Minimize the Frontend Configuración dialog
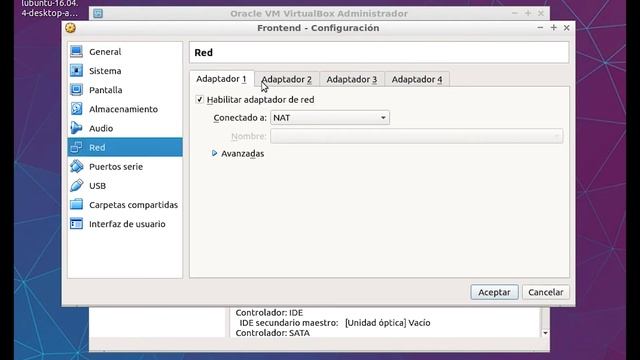640x360 pixels. tap(540, 28)
